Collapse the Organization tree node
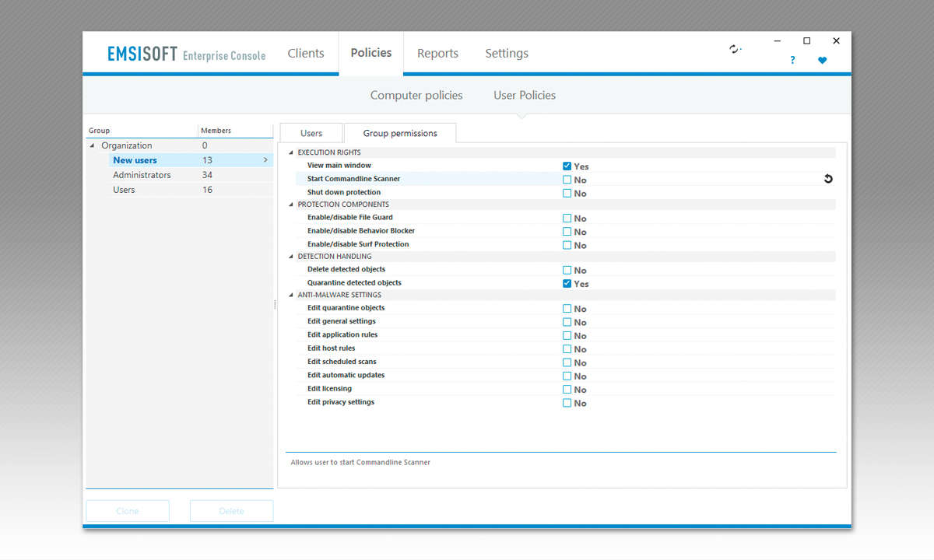This screenshot has width=934, height=560. [93, 145]
